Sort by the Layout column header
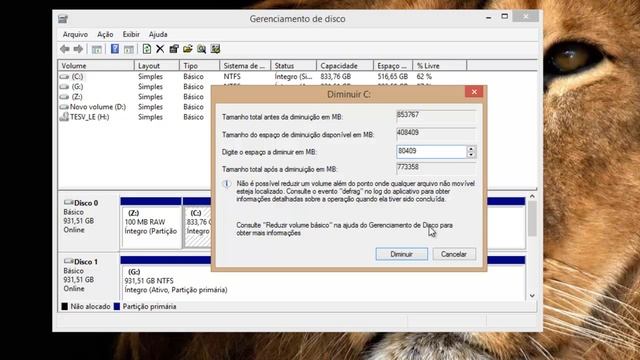Viewport: 640px width, 360px height. tap(157, 66)
